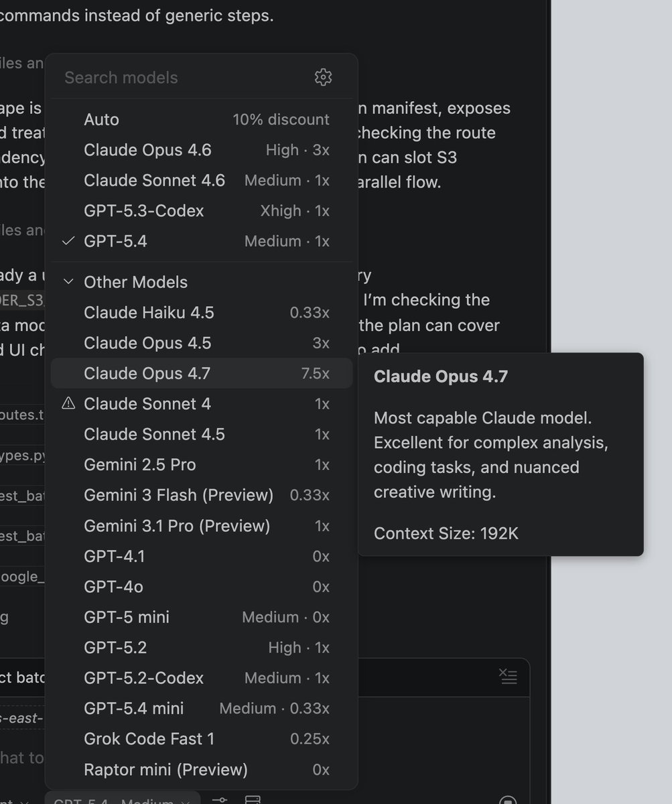Collapse the Other Models section

[202, 282]
